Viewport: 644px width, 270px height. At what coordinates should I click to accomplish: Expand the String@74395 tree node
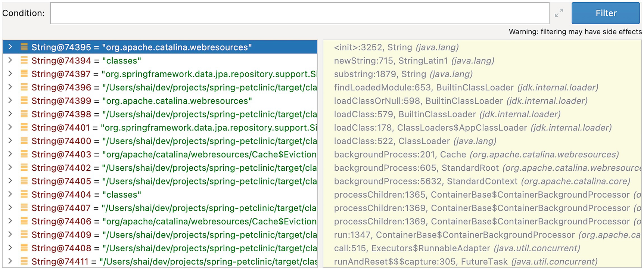(x=10, y=47)
